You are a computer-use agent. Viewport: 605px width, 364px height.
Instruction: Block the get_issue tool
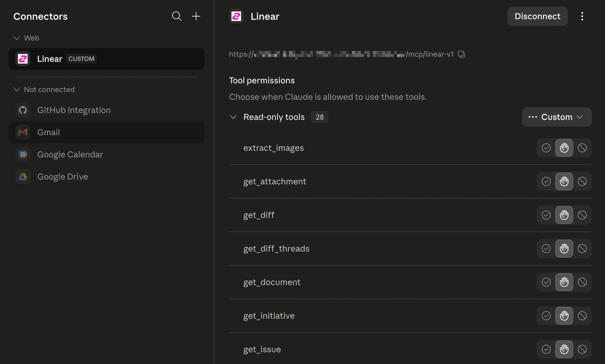tap(582, 349)
